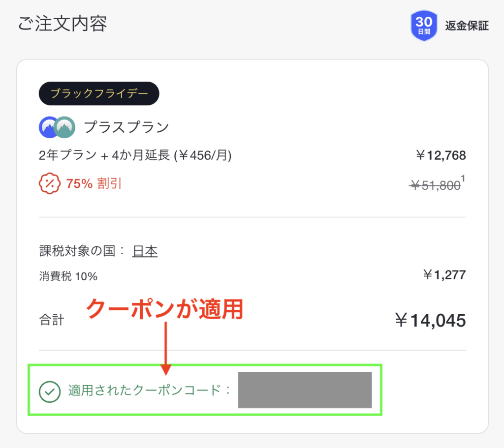
Task: Click the 返金保証 refund guarantee label
Action: click(467, 26)
